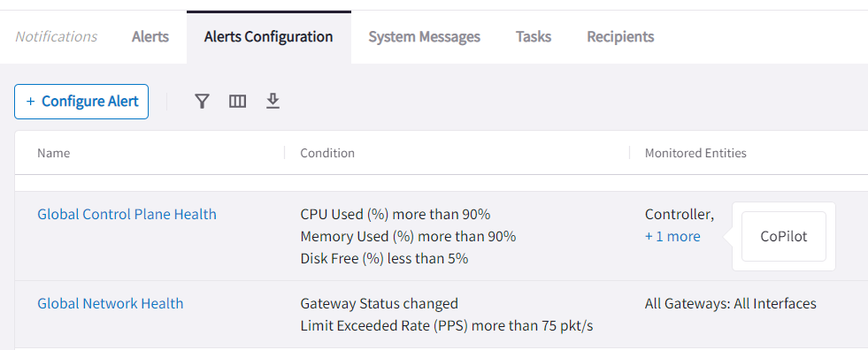Image resolution: width=868 pixels, height=350 pixels.
Task: Expand the "+ 1 more" entities link
Action: click(x=672, y=237)
